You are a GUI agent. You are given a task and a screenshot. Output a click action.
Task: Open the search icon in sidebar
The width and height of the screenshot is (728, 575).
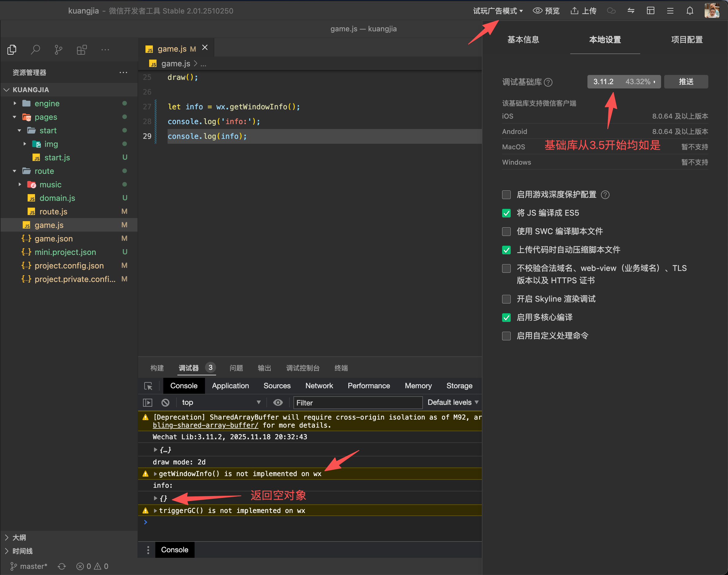point(35,50)
